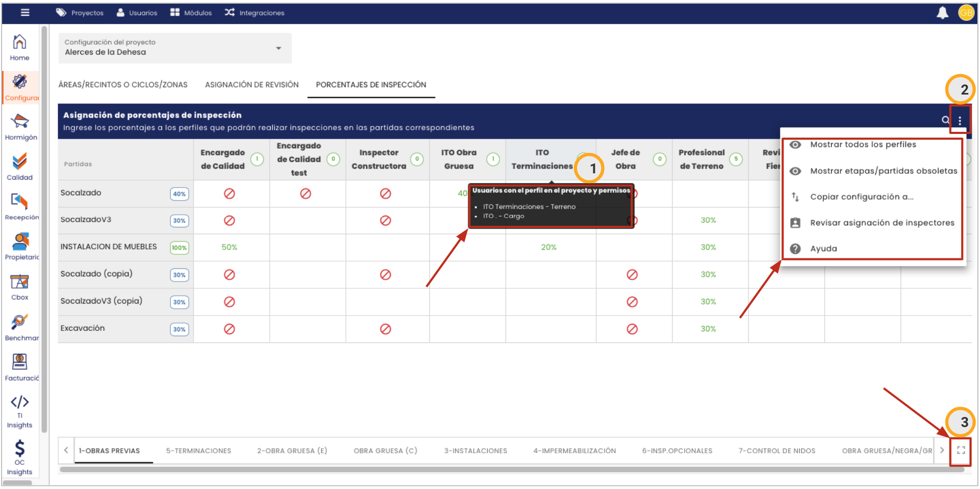Screen dimensions: 980x489
Task: Click Revisar asignación de inspectores
Action: pyautogui.click(x=882, y=223)
